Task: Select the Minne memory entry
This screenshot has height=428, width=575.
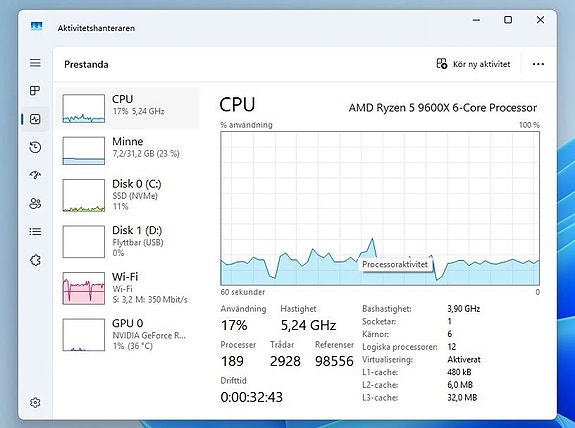Action: pos(128,150)
